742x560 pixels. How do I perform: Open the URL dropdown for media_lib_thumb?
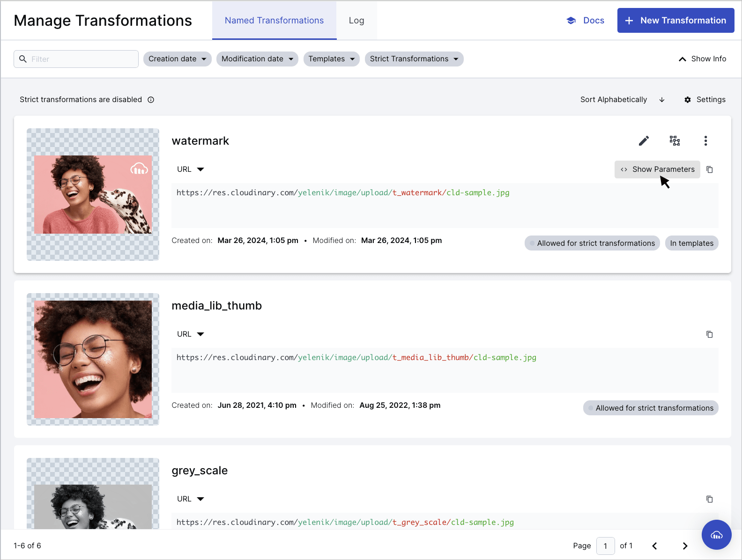coord(190,334)
